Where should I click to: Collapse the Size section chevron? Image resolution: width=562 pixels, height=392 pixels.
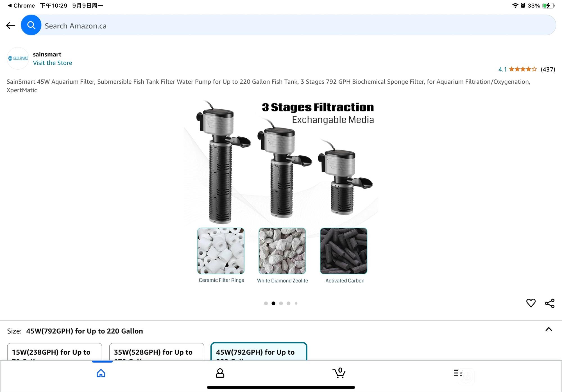click(x=549, y=329)
